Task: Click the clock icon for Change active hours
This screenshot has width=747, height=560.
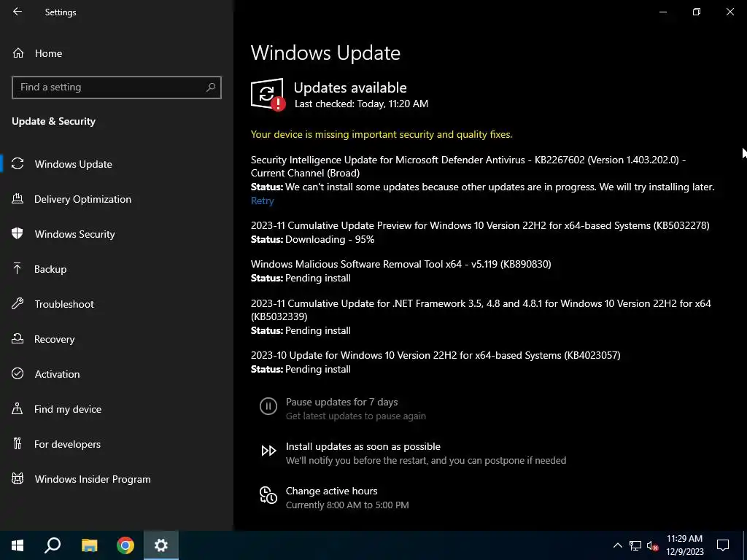Action: 268,495
